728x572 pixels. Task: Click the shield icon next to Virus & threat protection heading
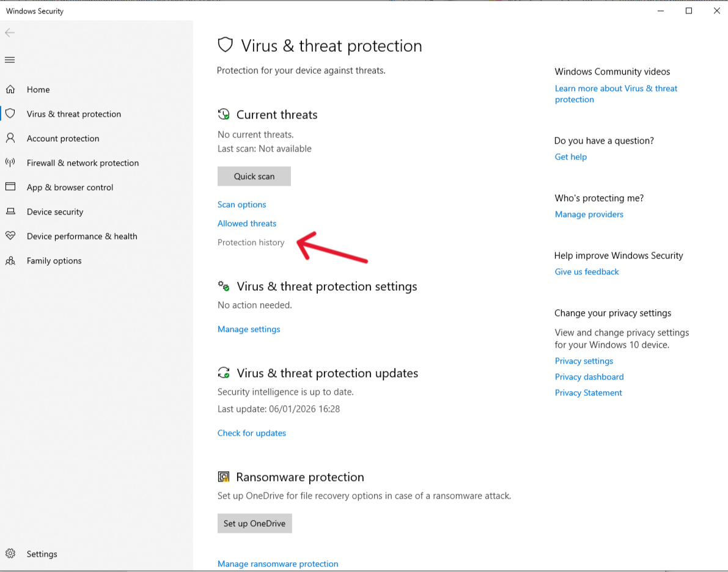226,45
